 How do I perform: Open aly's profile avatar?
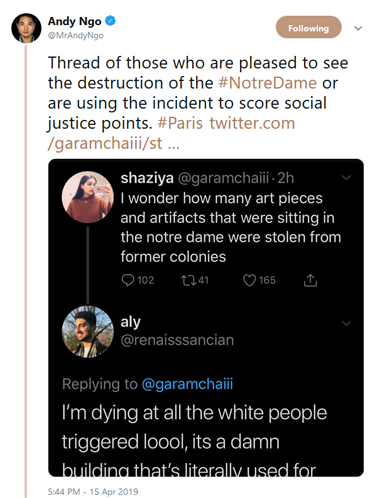pyautogui.click(x=87, y=332)
